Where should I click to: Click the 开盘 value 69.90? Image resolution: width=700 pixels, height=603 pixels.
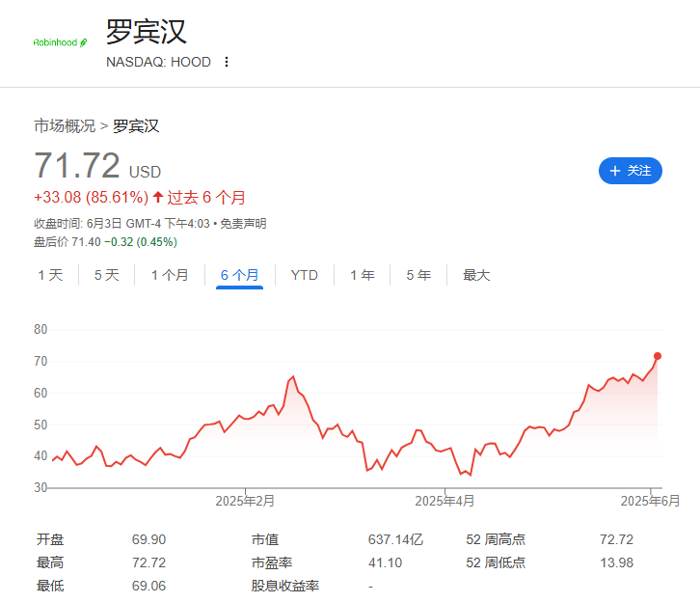click(x=148, y=539)
